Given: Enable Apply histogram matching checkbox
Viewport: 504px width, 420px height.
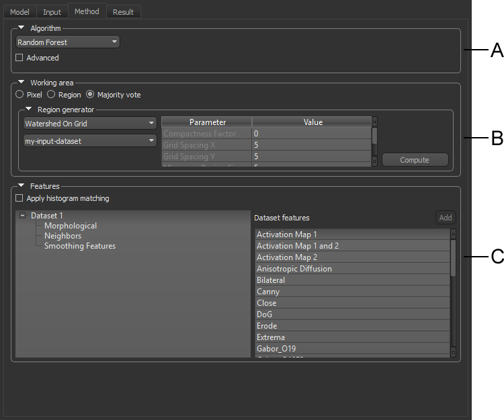Looking at the screenshot, I should 19,198.
